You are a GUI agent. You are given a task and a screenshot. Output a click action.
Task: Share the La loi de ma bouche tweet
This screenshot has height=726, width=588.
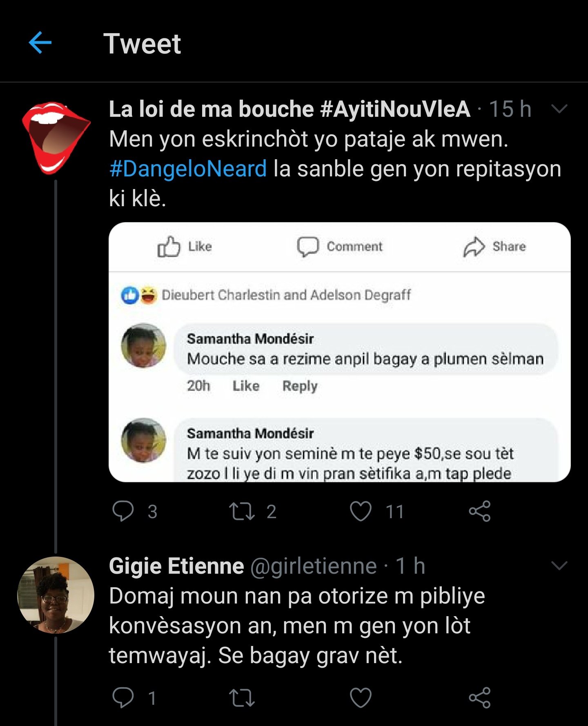click(479, 511)
